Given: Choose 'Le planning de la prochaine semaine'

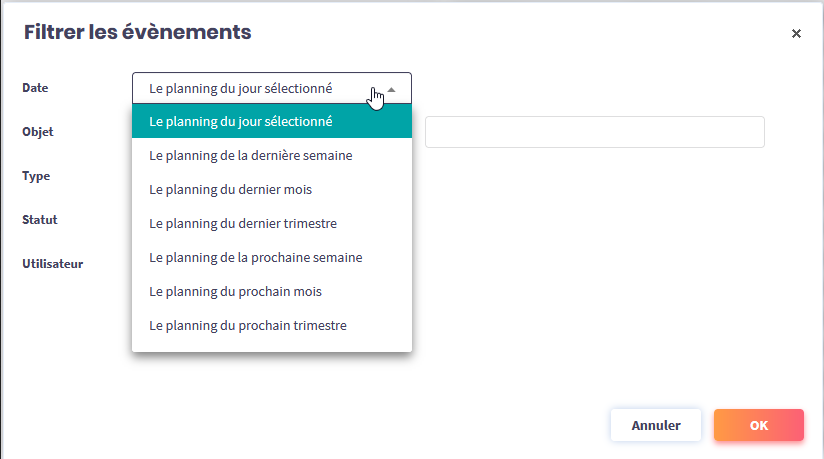Looking at the screenshot, I should tap(255, 257).
